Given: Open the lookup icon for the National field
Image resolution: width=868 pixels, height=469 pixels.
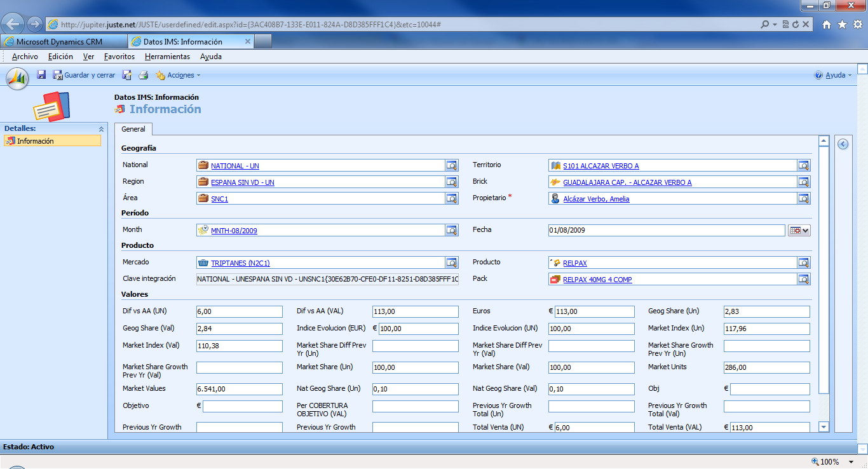Looking at the screenshot, I should coord(452,165).
